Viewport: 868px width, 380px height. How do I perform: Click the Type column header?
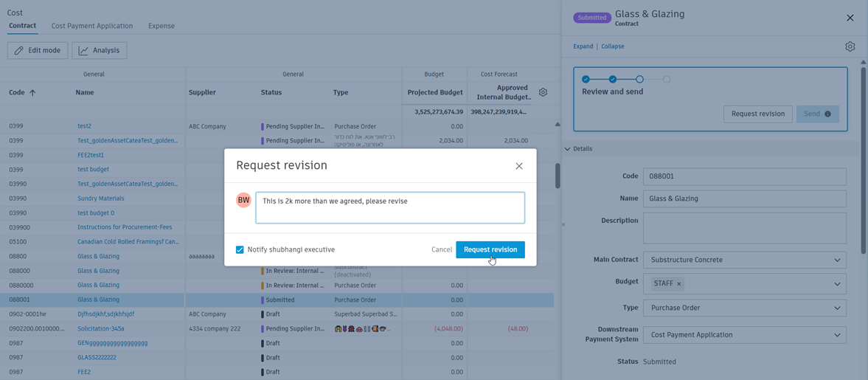tap(341, 92)
